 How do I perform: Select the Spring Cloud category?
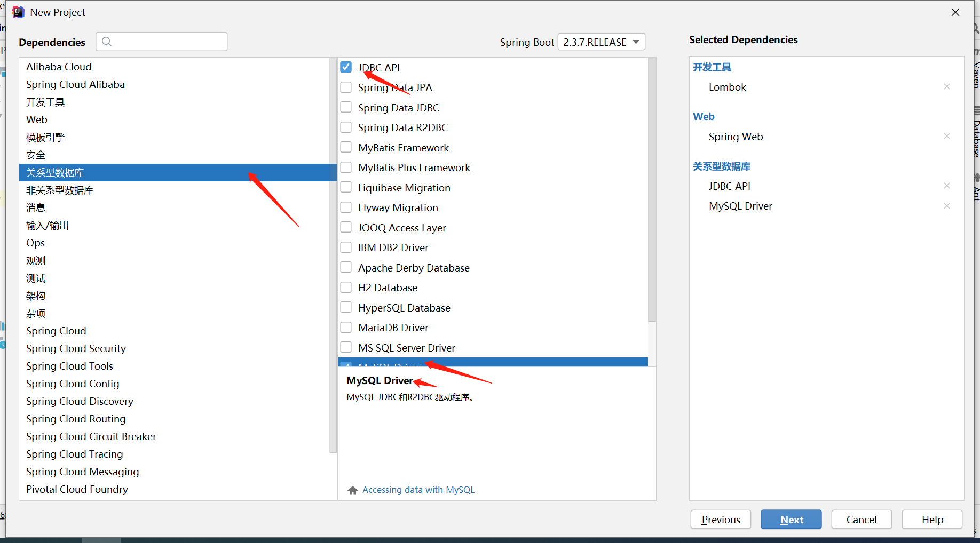[x=56, y=331]
